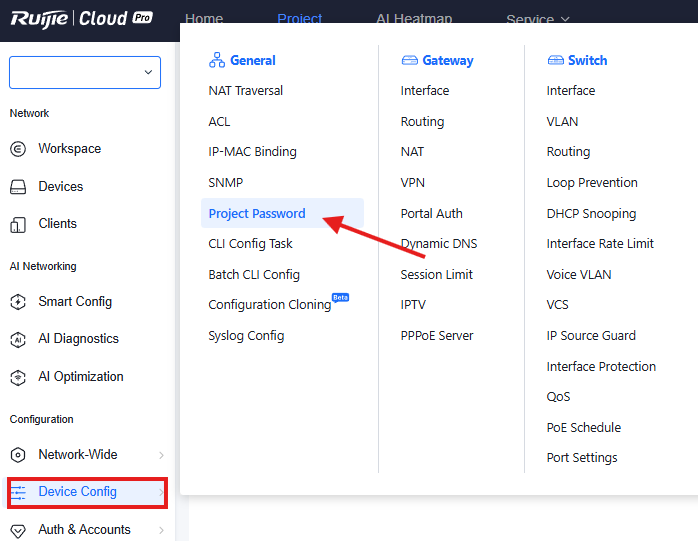Viewport: 698px width, 541px height.
Task: Expand the Network-Wide submenu arrow
Action: [161, 455]
